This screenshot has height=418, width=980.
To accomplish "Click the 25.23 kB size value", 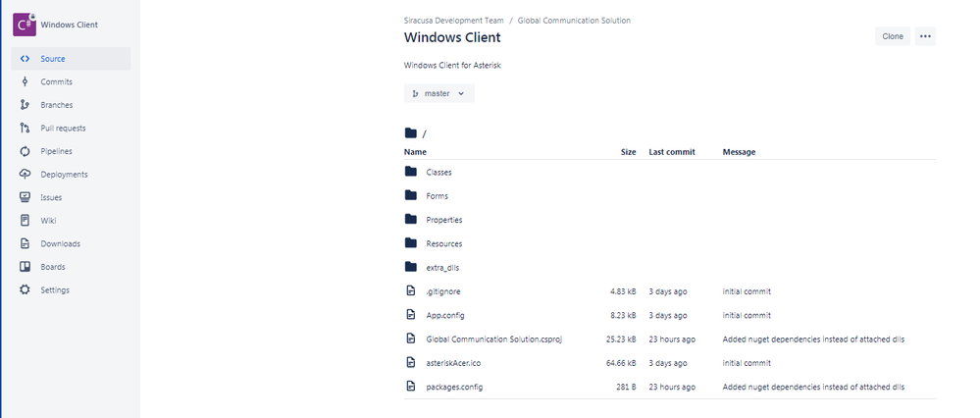I will [x=621, y=340].
